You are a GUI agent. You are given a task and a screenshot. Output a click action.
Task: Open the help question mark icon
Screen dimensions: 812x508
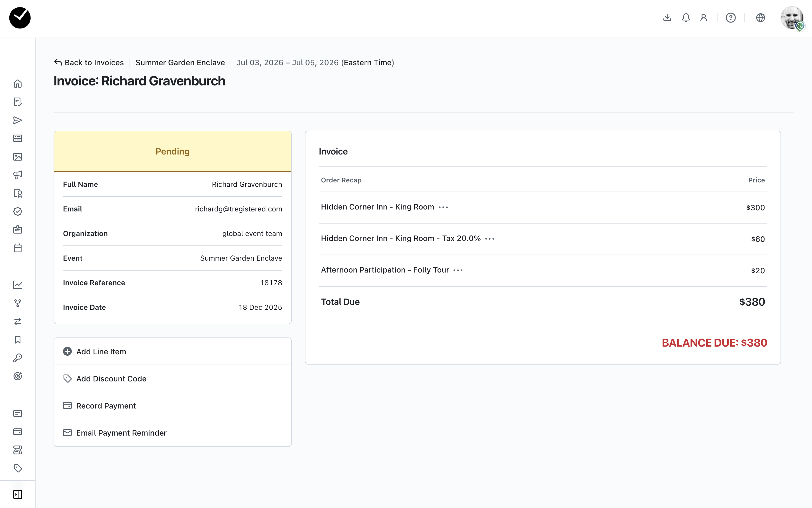(731, 18)
